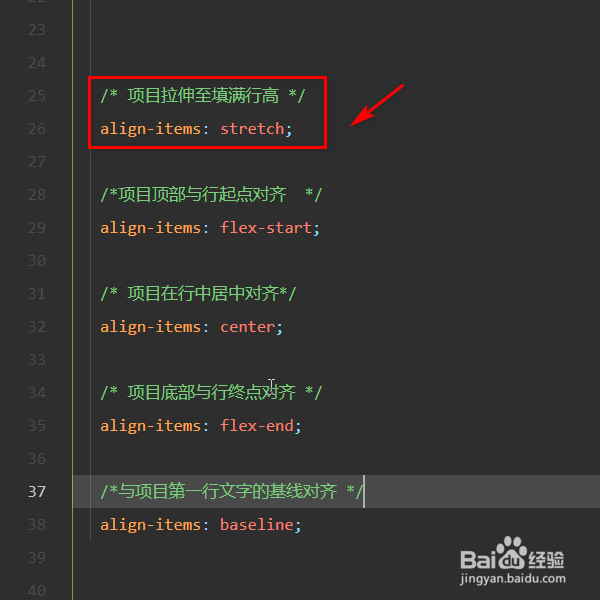Viewport: 600px width, 600px height.
Task: Click line number 37 in the gutter
Action: (x=37, y=492)
